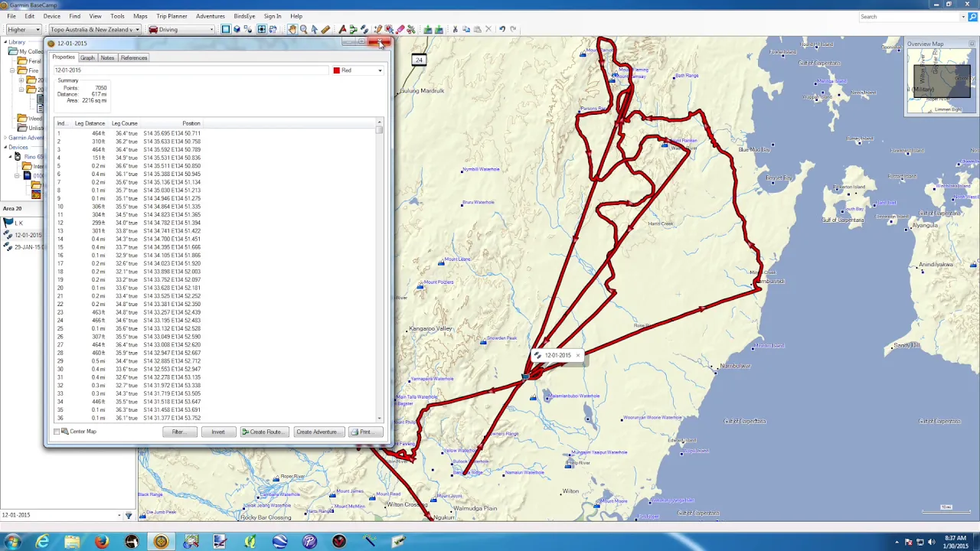Click the Overview Map thumbnail
This screenshot has width=980, height=551.
942,82
